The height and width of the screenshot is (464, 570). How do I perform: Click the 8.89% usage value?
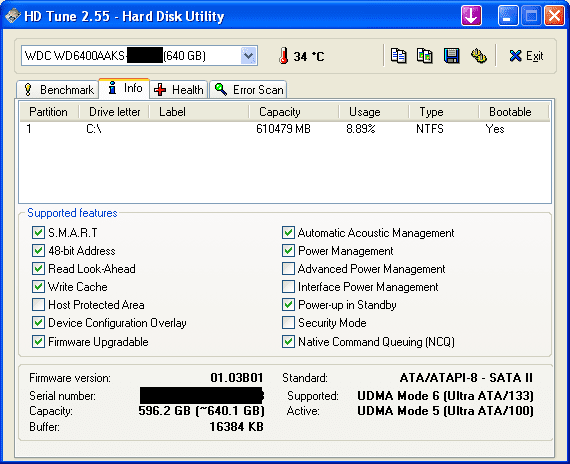[361, 129]
